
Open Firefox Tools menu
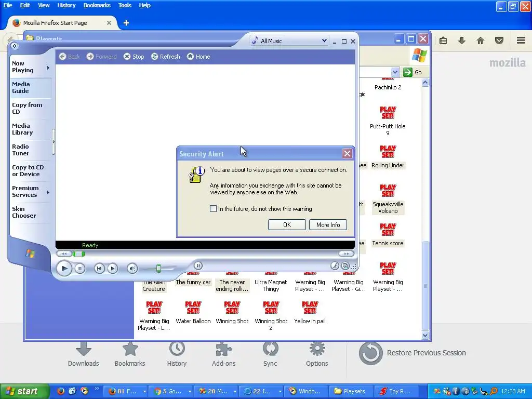click(x=125, y=5)
